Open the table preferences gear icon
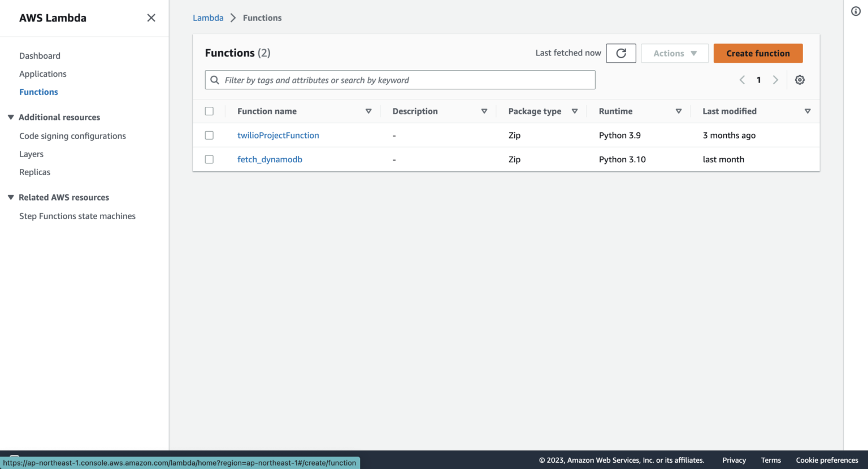The height and width of the screenshot is (469, 868). tap(800, 80)
